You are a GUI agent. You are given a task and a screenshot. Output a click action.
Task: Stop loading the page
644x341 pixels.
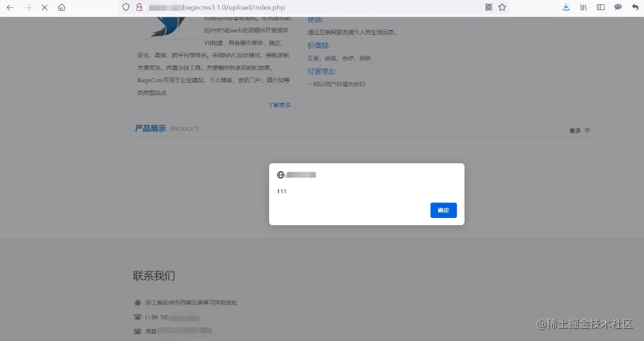coord(45,7)
